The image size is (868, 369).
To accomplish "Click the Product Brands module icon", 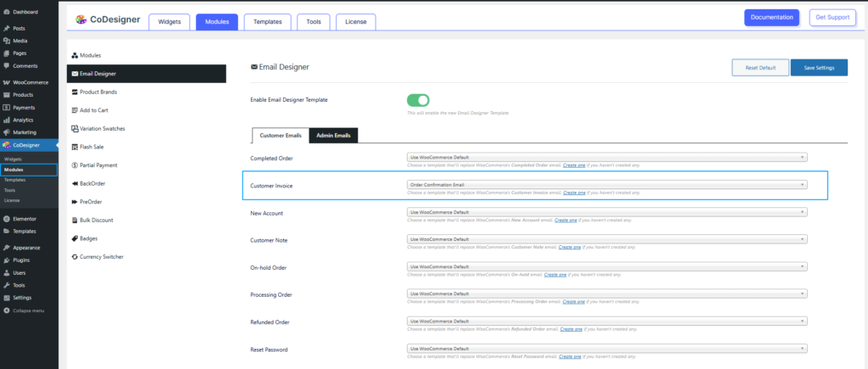I will click(x=75, y=92).
